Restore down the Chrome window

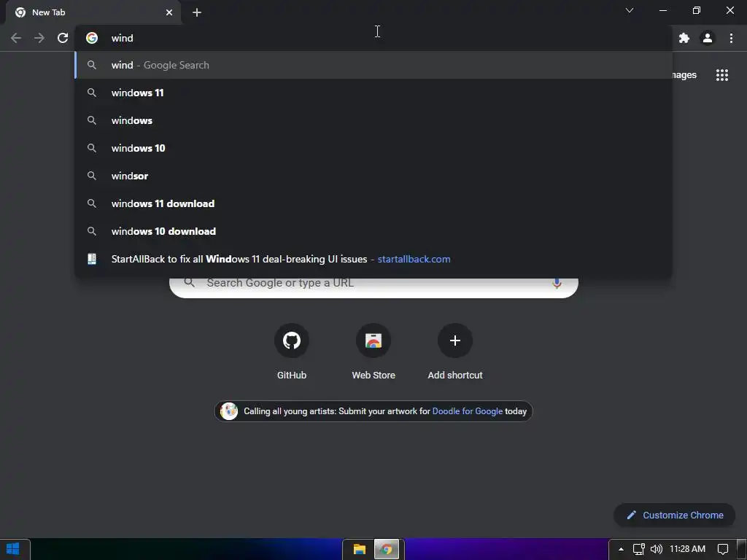[x=697, y=10]
